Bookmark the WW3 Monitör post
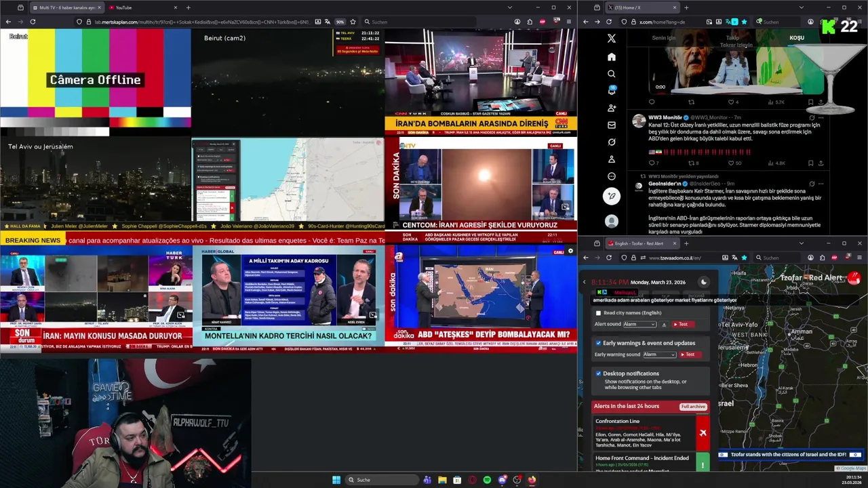Viewport: 868px width, 488px height. coord(810,163)
